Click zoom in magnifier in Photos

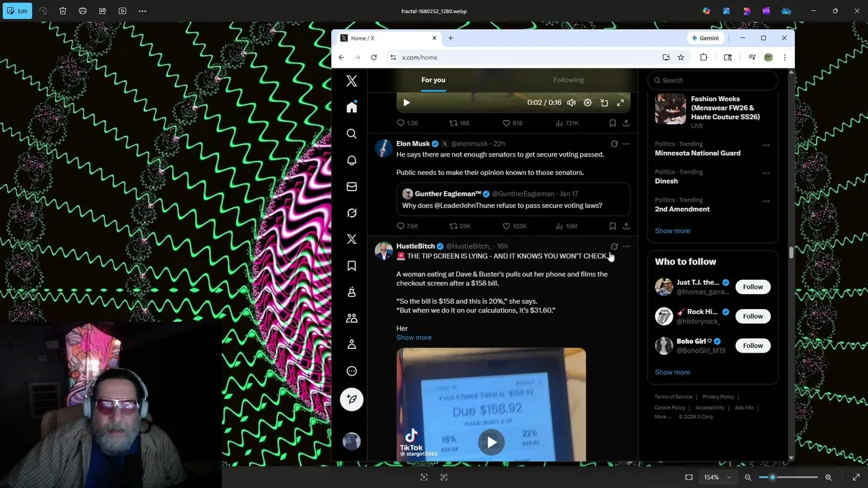(x=828, y=477)
